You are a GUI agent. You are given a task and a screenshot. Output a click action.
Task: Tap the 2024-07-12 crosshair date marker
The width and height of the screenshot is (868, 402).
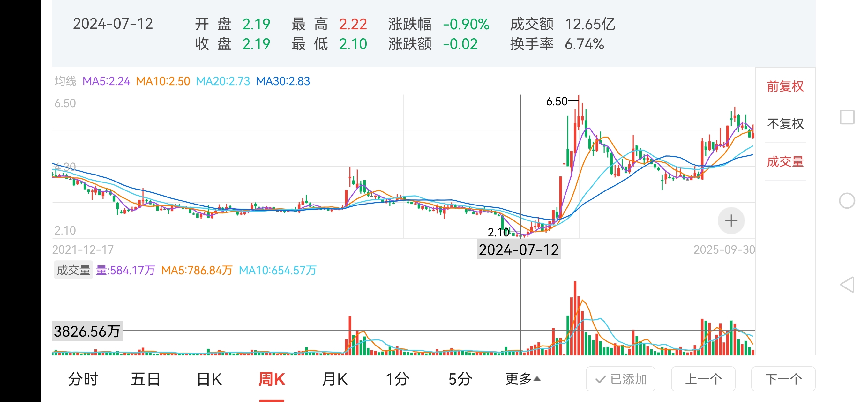pyautogui.click(x=519, y=250)
